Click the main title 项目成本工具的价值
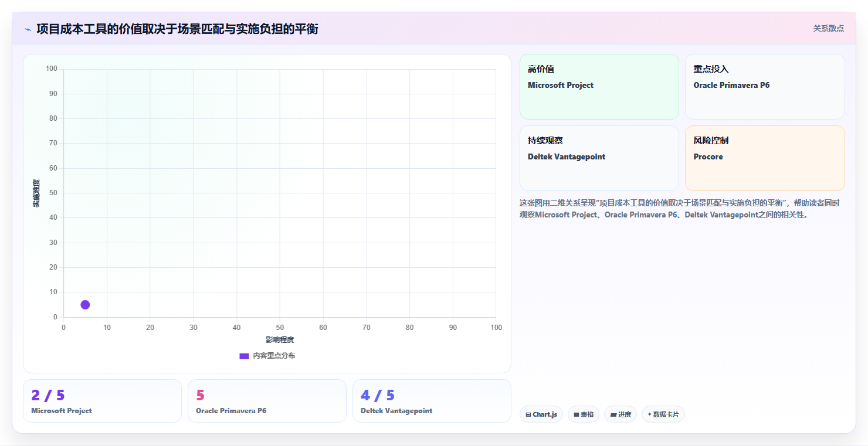This screenshot has height=446, width=868. click(177, 29)
